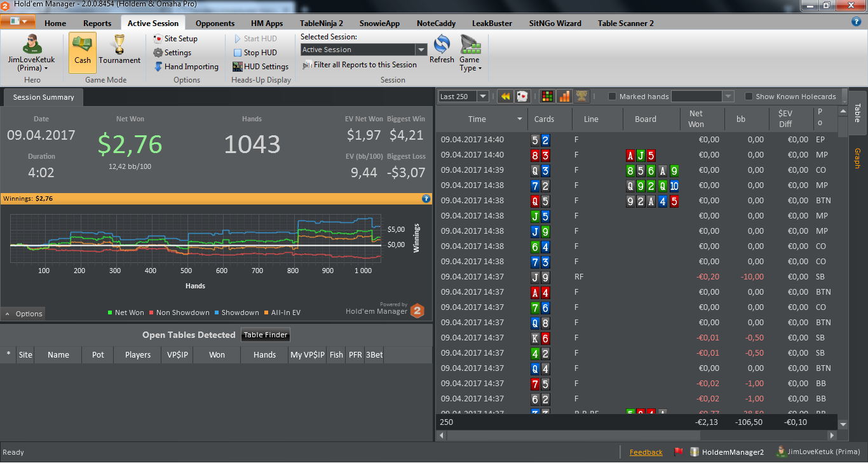The height and width of the screenshot is (463, 868).
Task: Expand the graph Options panel
Action: [x=23, y=314]
